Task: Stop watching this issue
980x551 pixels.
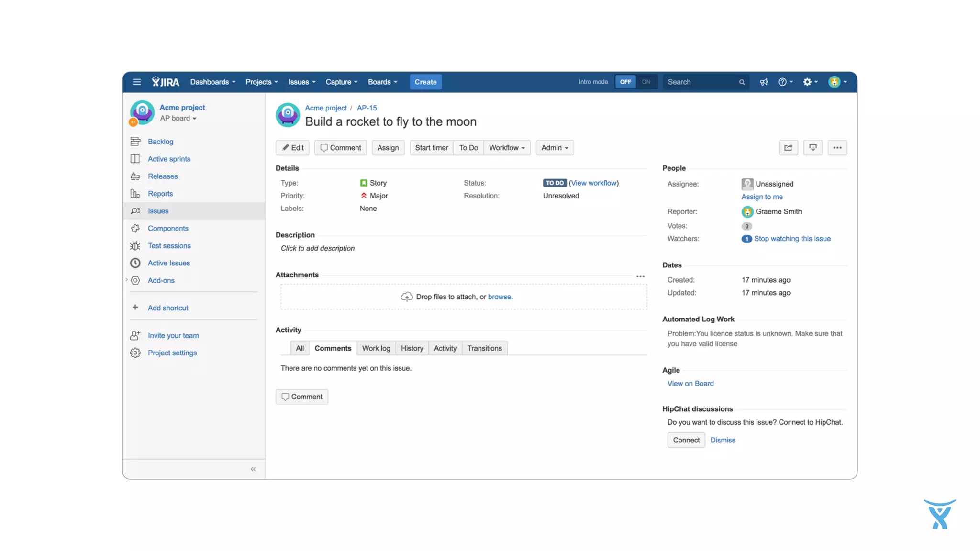Action: [x=792, y=239]
